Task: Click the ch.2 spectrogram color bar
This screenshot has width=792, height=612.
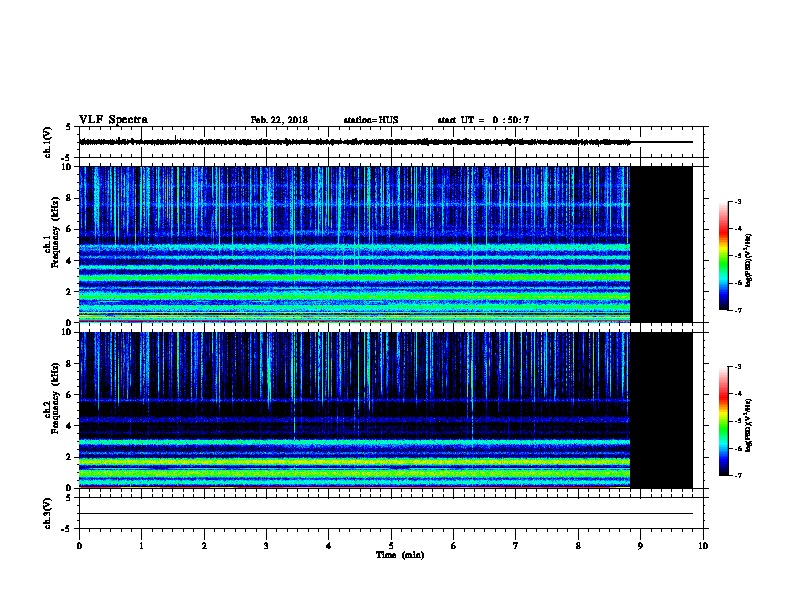Action: (x=724, y=421)
